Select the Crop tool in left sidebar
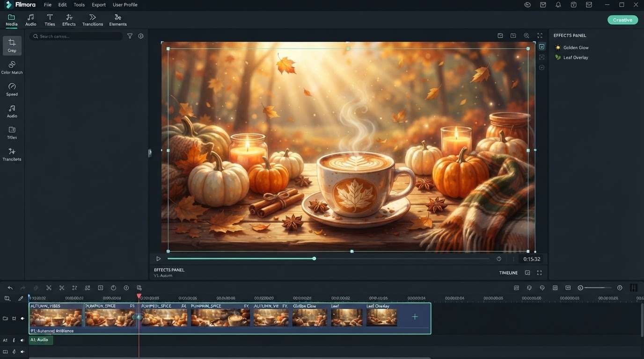 pyautogui.click(x=12, y=46)
